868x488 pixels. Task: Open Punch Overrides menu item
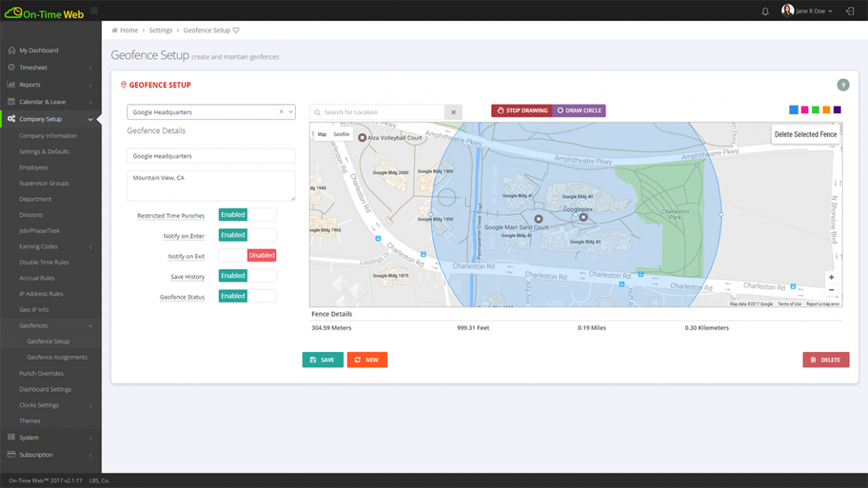(x=41, y=373)
